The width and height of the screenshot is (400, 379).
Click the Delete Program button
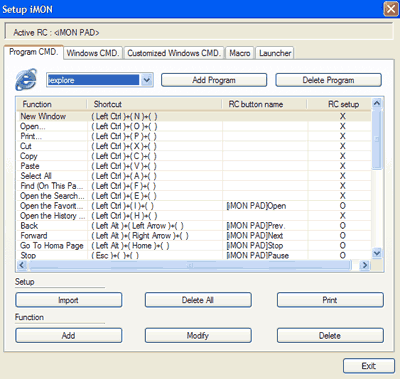328,80
